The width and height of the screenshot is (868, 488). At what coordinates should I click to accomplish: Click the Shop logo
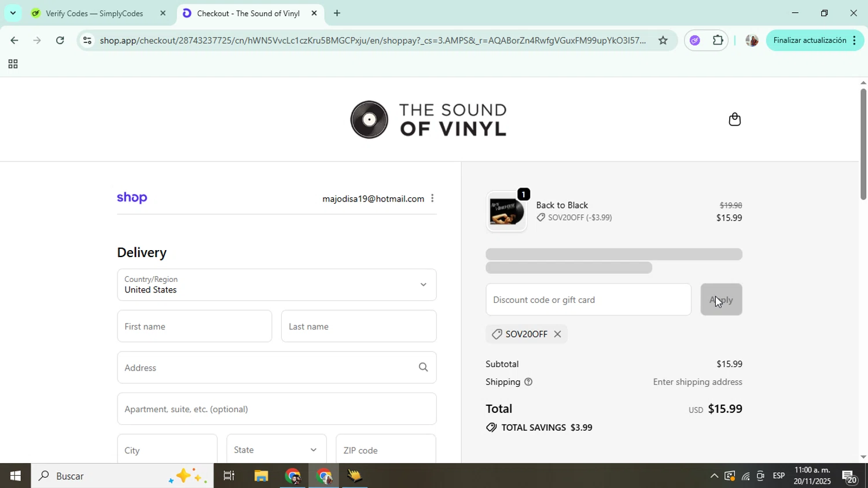(x=132, y=198)
